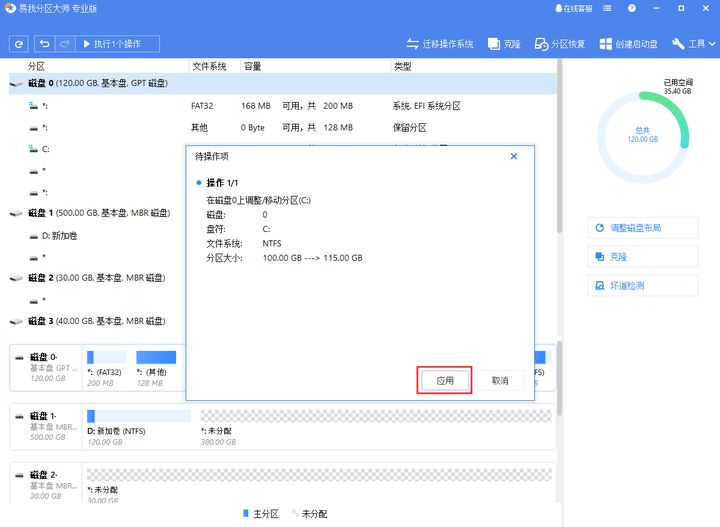Click 应用 to apply the operation

(444, 381)
